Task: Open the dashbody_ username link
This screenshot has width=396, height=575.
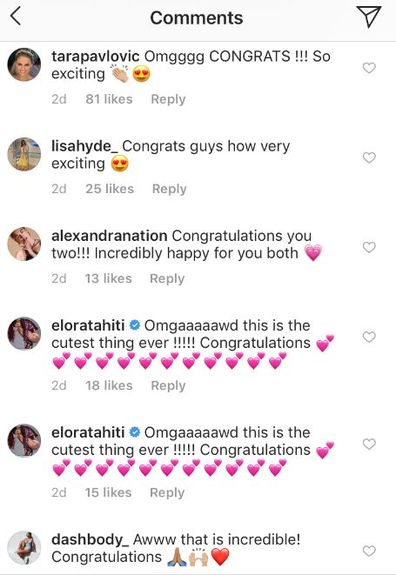Action: (90, 539)
